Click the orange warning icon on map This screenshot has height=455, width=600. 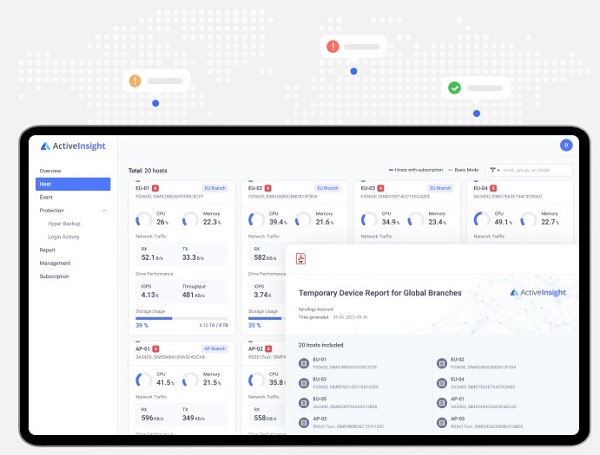(x=136, y=81)
